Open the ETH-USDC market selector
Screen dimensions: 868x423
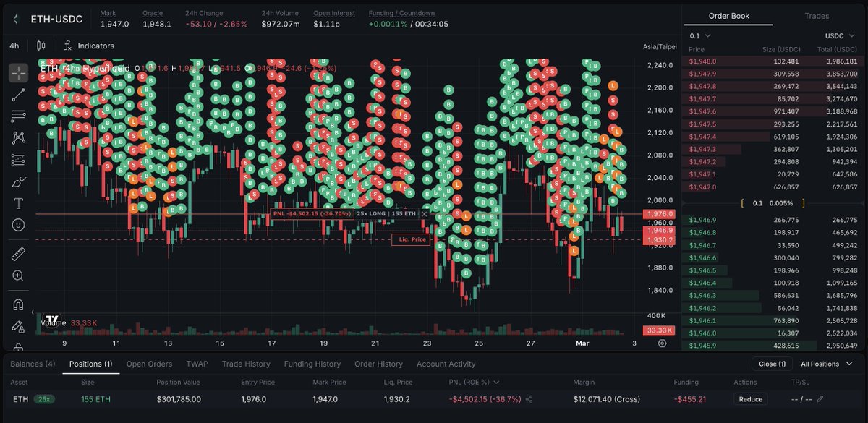[58, 19]
